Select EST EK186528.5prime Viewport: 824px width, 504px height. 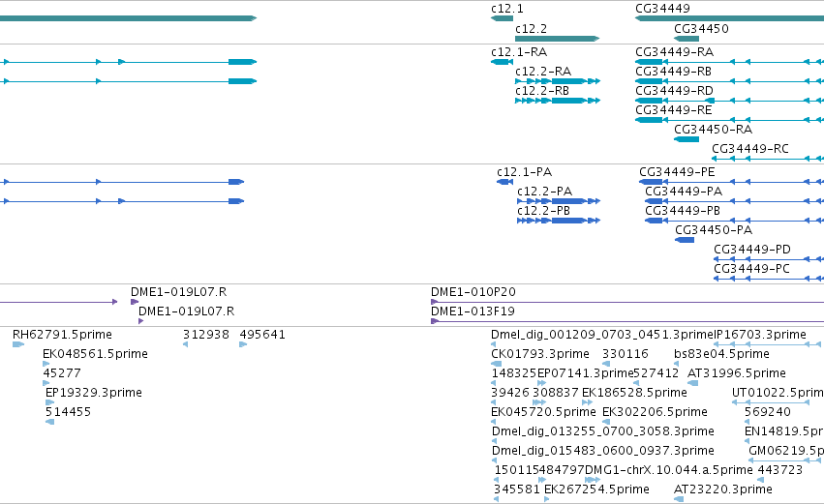(x=588, y=402)
